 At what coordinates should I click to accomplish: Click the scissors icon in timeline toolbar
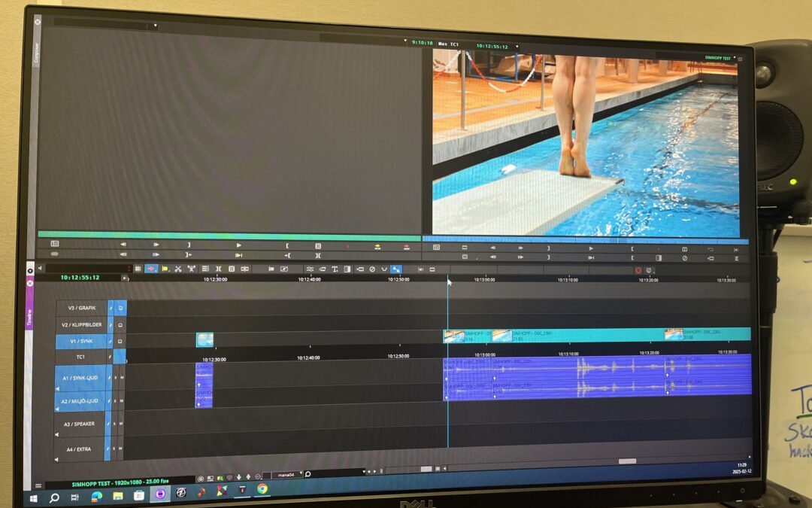178,269
